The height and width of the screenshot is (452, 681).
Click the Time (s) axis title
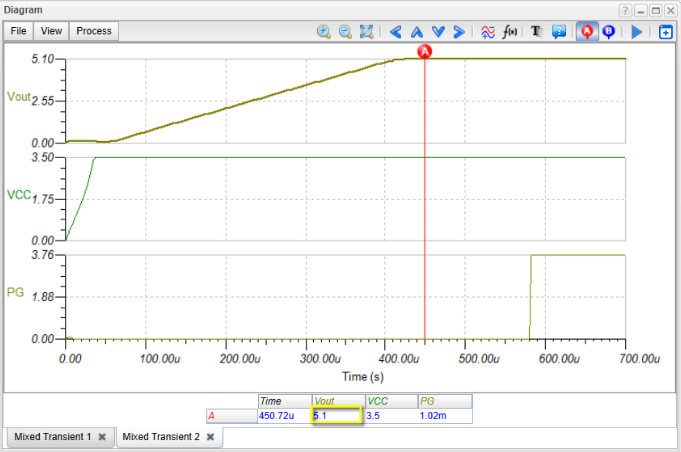click(363, 376)
